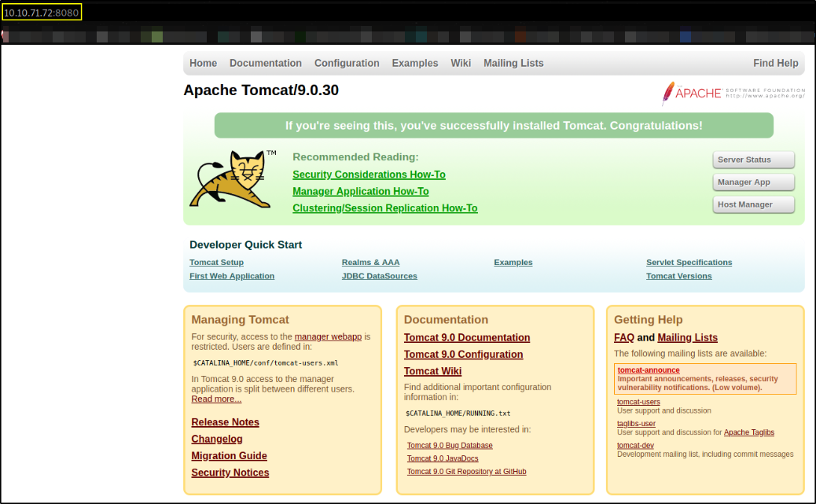Screen dimensions: 816x504
Task: Click the $CATALINA_HOME/RUNNING.txt path text
Action: click(458, 414)
